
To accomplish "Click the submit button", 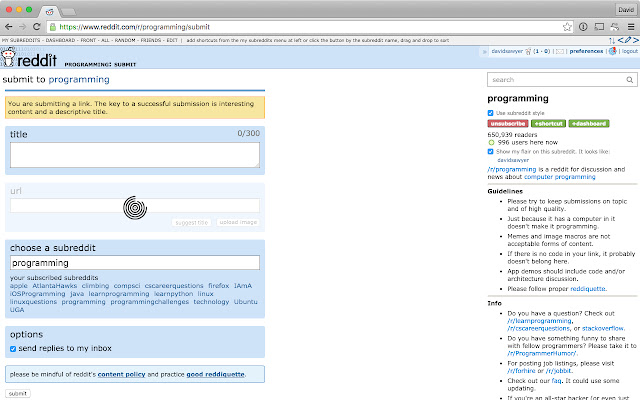I will (x=18, y=393).
